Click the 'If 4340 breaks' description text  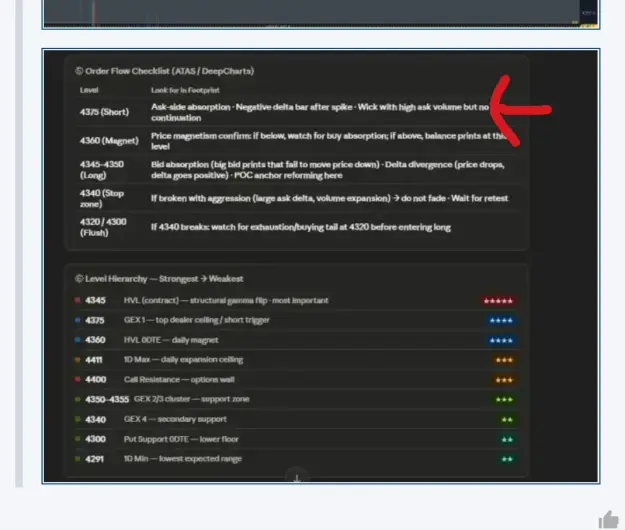click(301, 227)
